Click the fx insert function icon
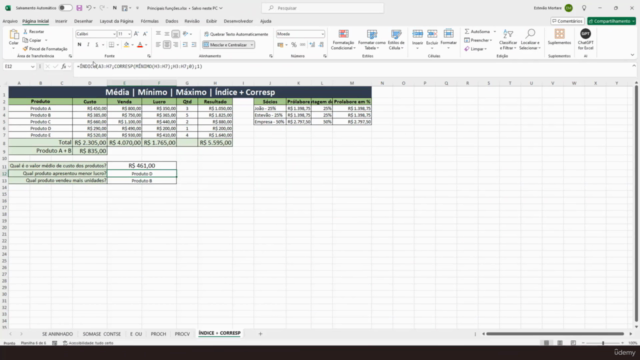This screenshot has width=640, height=360. point(64,66)
